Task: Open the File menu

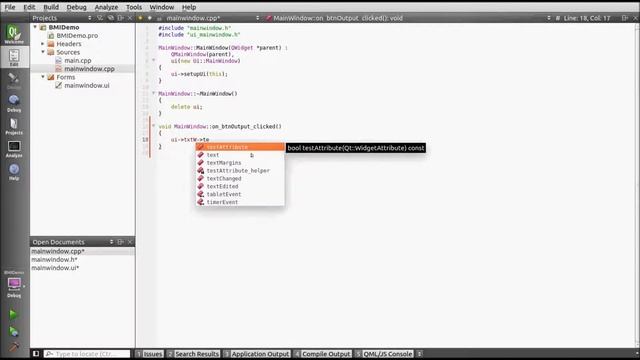Action: point(10,7)
